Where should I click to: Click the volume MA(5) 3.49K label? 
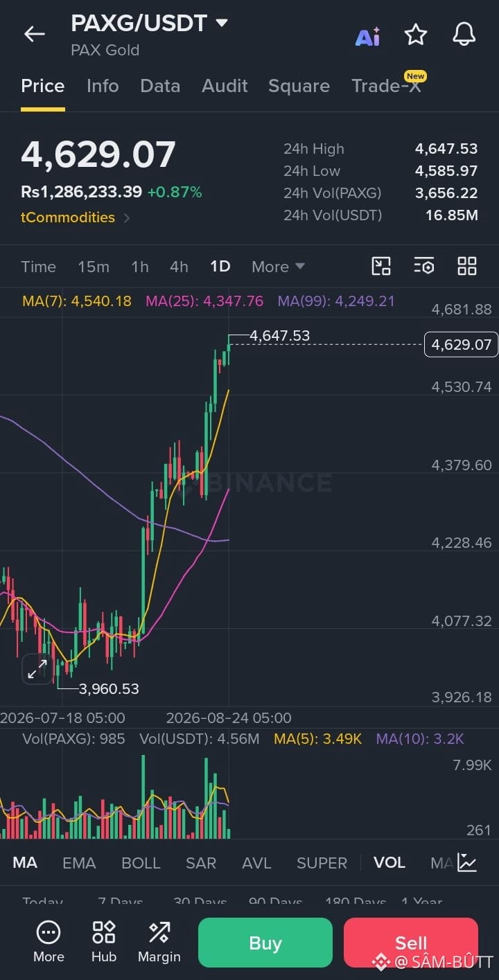[317, 739]
